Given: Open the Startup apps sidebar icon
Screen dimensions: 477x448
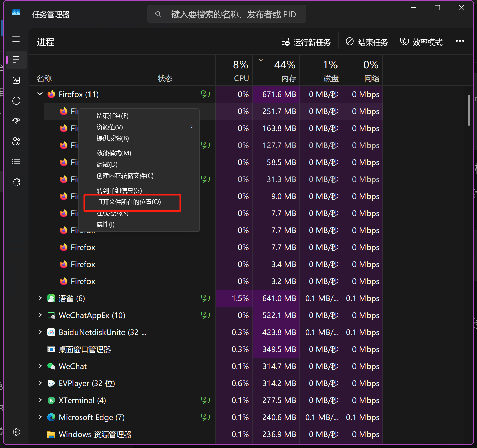Looking at the screenshot, I should (16, 121).
